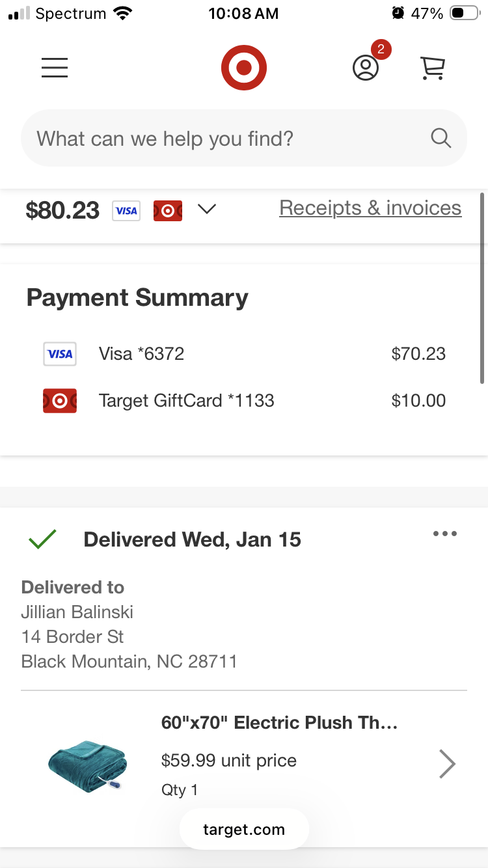488x868 pixels.
Task: Tap the Target bullseye logo
Action: pyautogui.click(x=244, y=68)
